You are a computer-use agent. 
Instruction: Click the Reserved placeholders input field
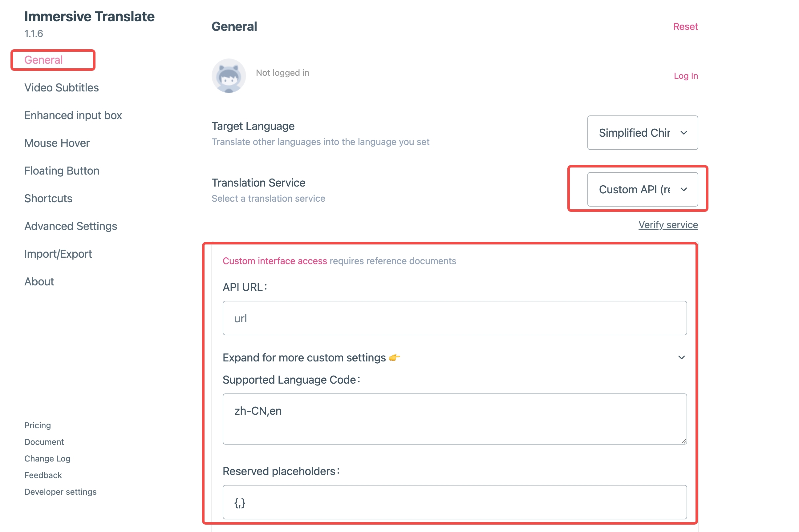[455, 502]
